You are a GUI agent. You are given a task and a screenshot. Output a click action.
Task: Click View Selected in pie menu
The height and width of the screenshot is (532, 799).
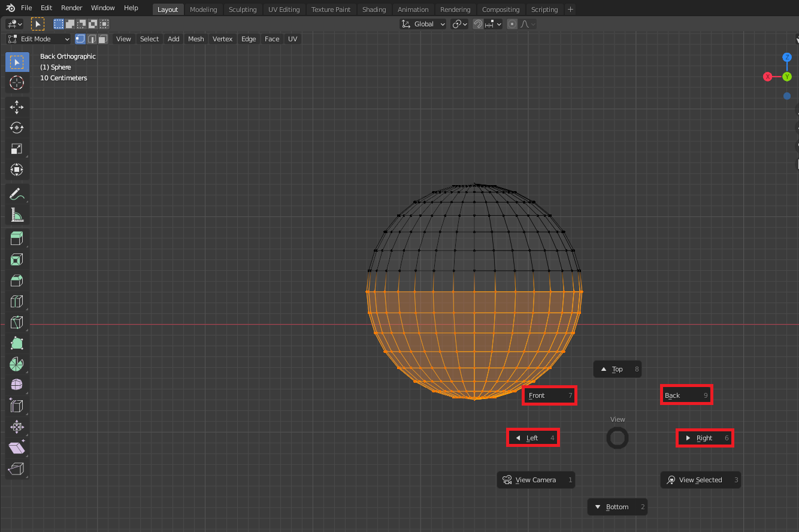700,480
